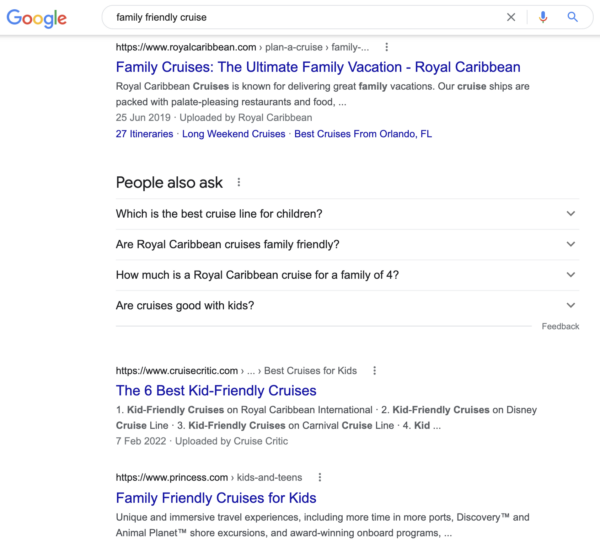Screen dimensions: 600x554
Task: Open three-dot menu beside Royal Caribbean URL
Action: [x=387, y=47]
